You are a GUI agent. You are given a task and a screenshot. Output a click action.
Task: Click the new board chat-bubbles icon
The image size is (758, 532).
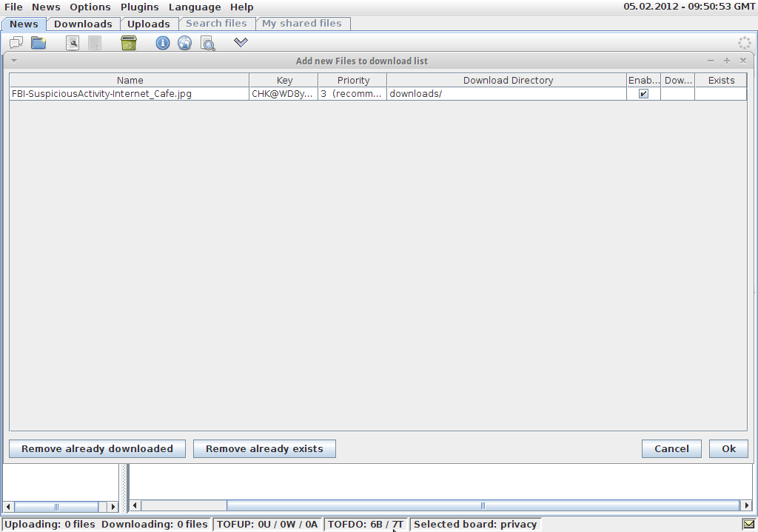[x=16, y=43]
